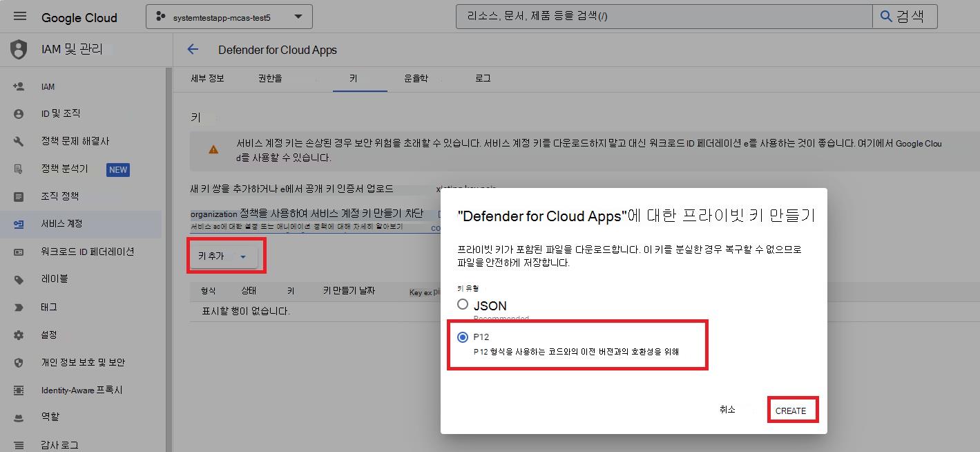The image size is (980, 452).
Task: Click the project selector hexagon-dots icon
Action: (x=161, y=17)
